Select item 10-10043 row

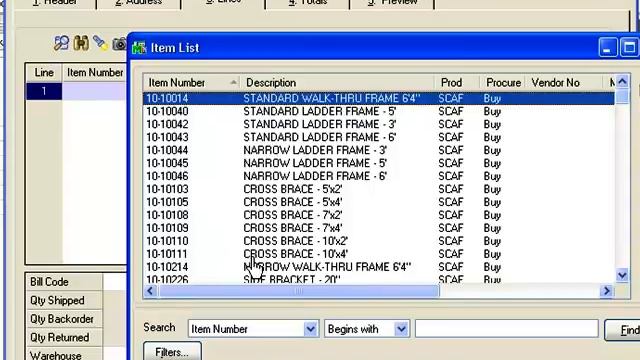379,138
